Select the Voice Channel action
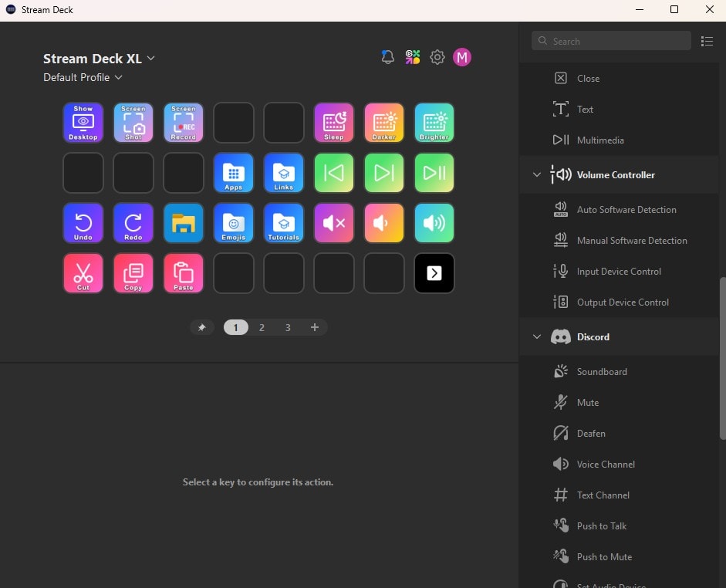 pos(620,465)
